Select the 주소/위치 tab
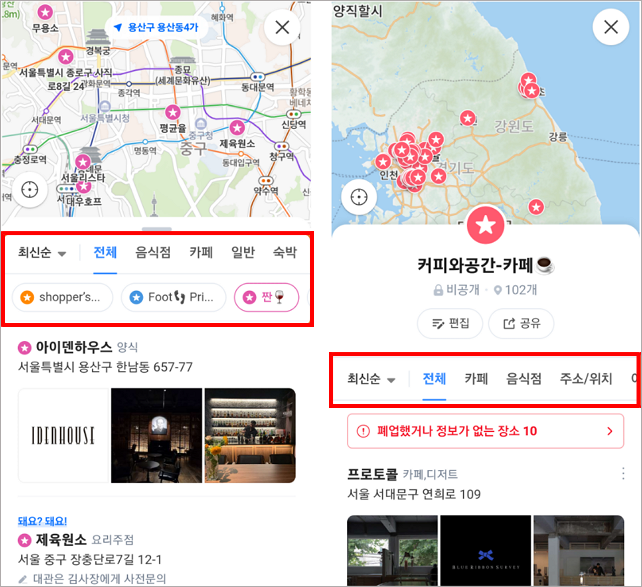The width and height of the screenshot is (642, 587). point(587,379)
